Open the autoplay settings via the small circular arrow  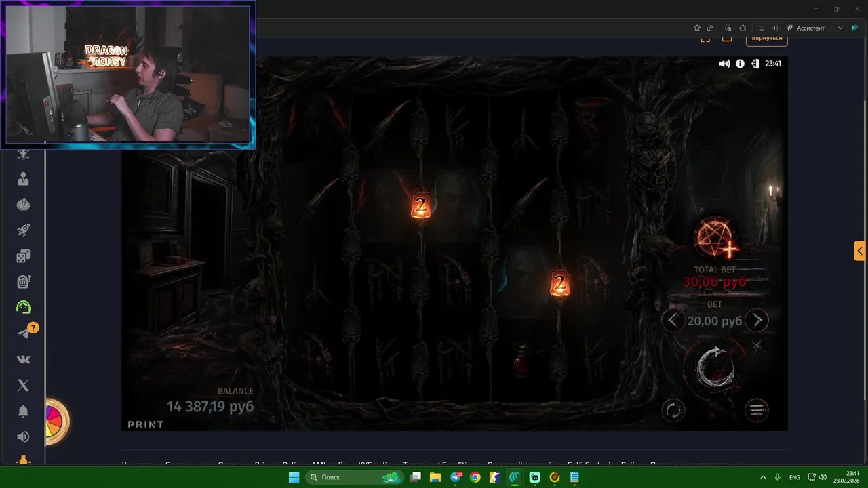click(673, 410)
